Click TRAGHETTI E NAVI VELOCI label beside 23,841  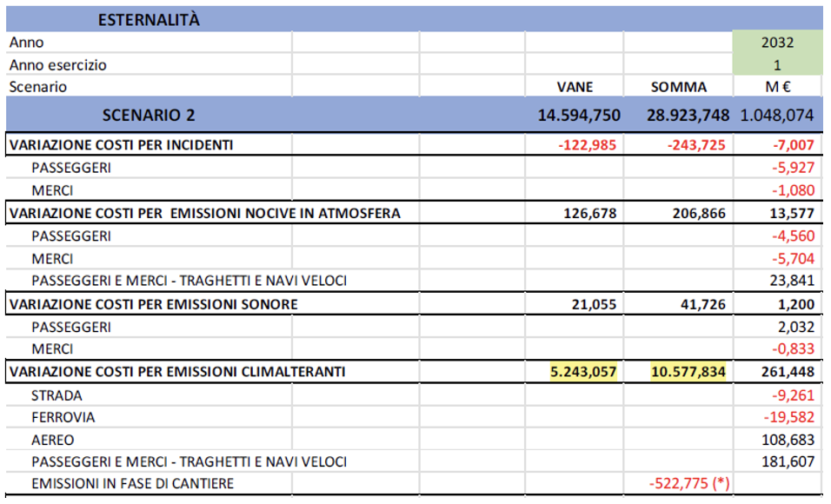pyautogui.click(x=189, y=281)
